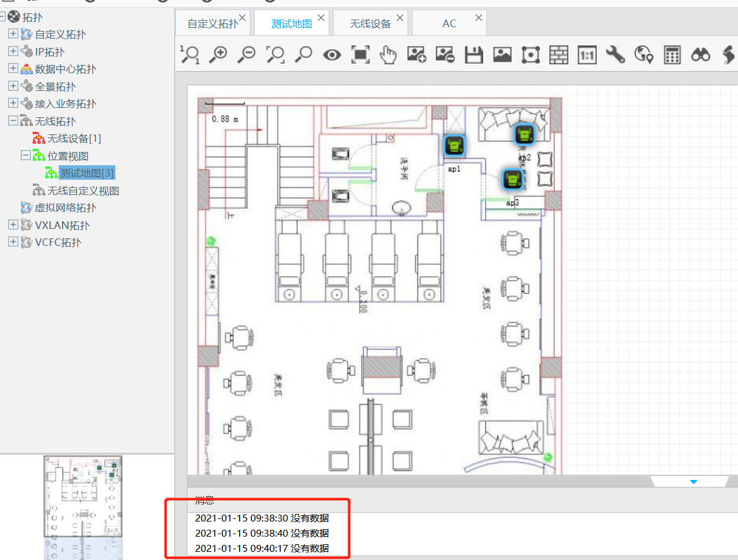
Task: Click the zoom in magnifier icon
Action: pyautogui.click(x=218, y=55)
